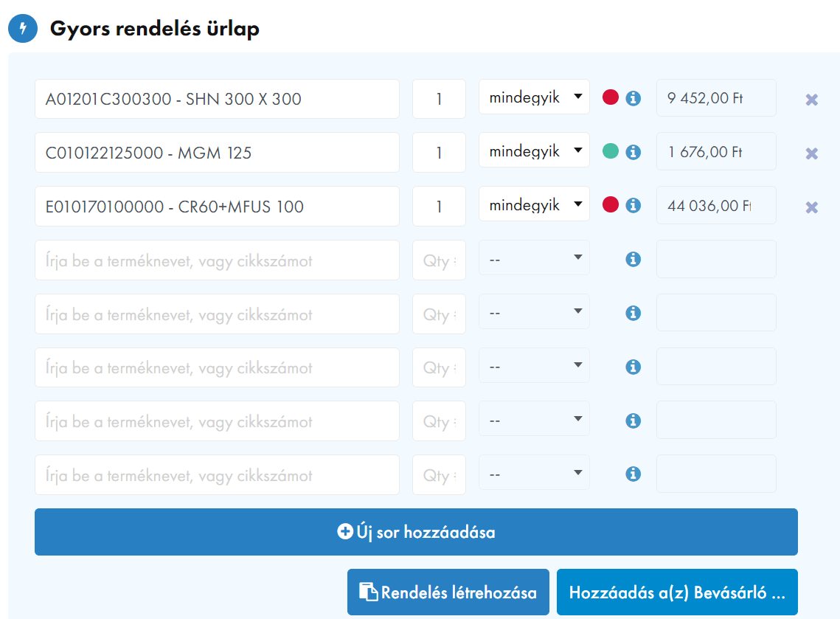Screen dimensions: 840x619
Task: Click the first empty product name field
Action: tap(217, 260)
